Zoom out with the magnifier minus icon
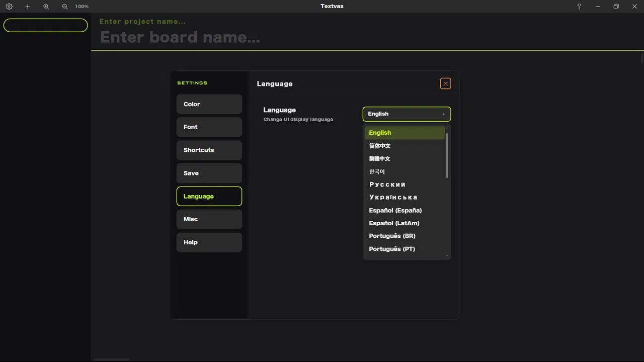The width and height of the screenshot is (644, 362). coord(65,7)
